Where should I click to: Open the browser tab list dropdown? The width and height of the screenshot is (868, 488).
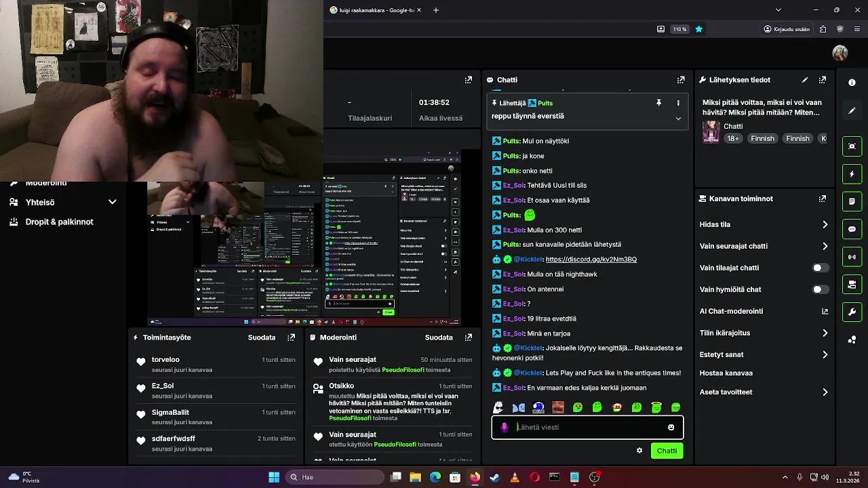coord(778,10)
